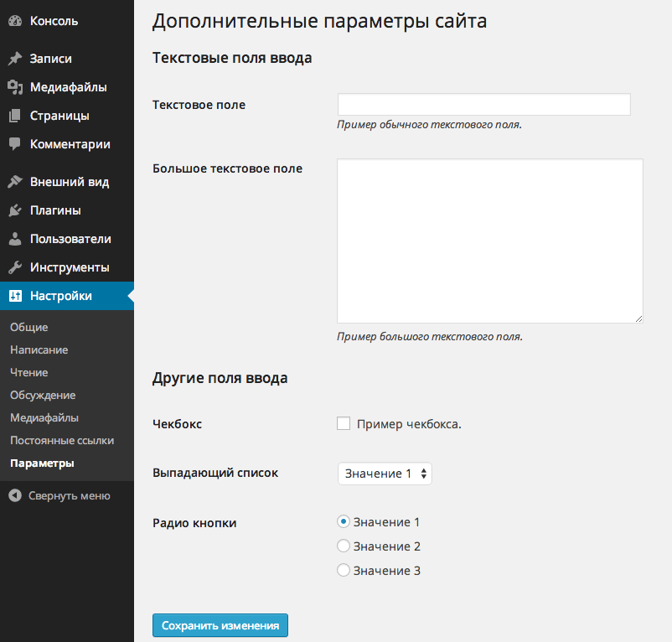Open the Консоль dashboard icon
The width and height of the screenshot is (672, 642).
coord(15,21)
